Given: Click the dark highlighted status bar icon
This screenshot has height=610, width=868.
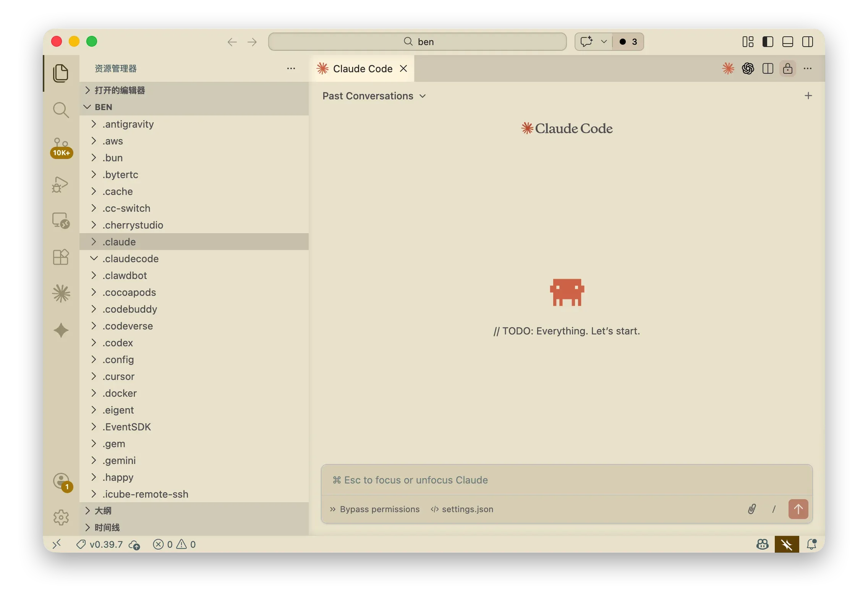Looking at the screenshot, I should [787, 544].
